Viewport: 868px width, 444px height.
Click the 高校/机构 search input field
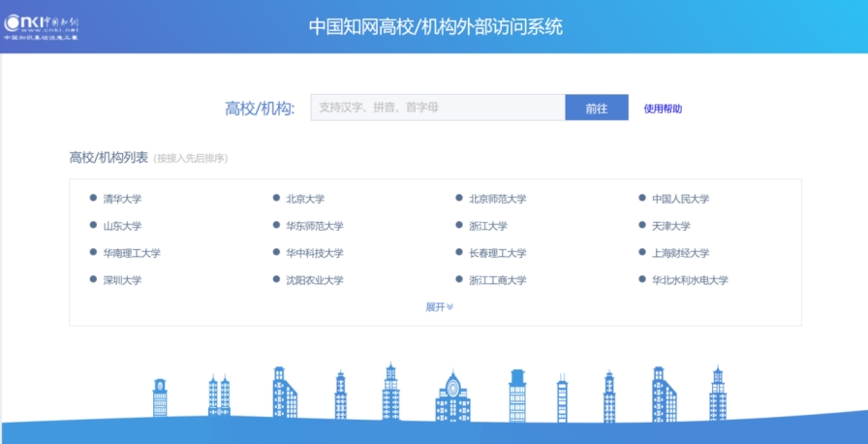click(x=438, y=108)
